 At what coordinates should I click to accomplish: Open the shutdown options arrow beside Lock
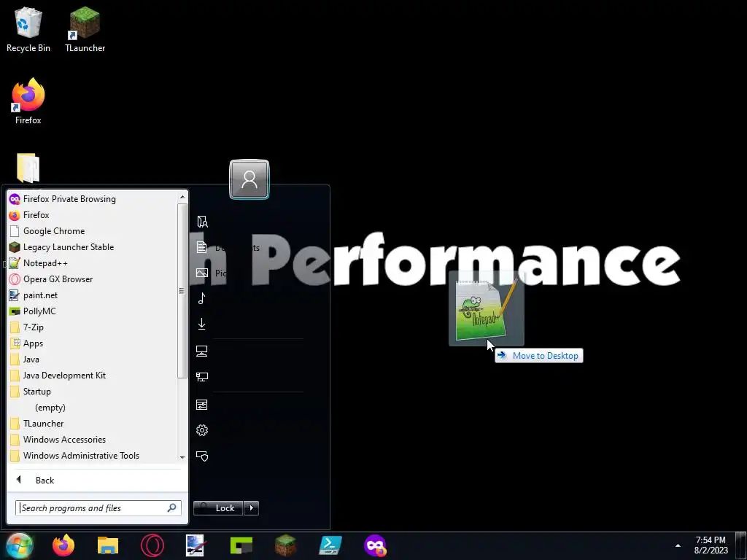coord(252,508)
